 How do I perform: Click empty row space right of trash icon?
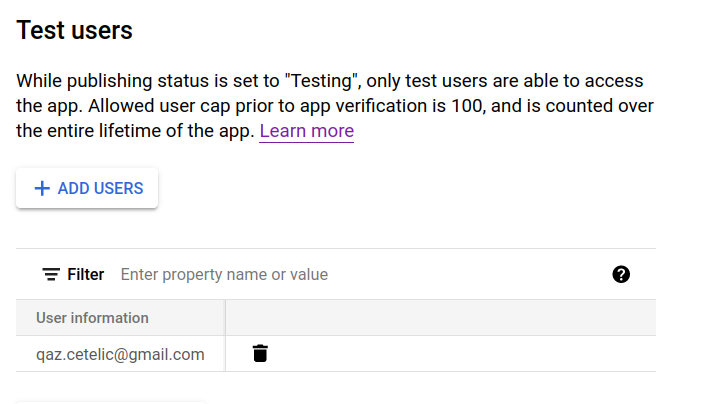click(x=460, y=354)
